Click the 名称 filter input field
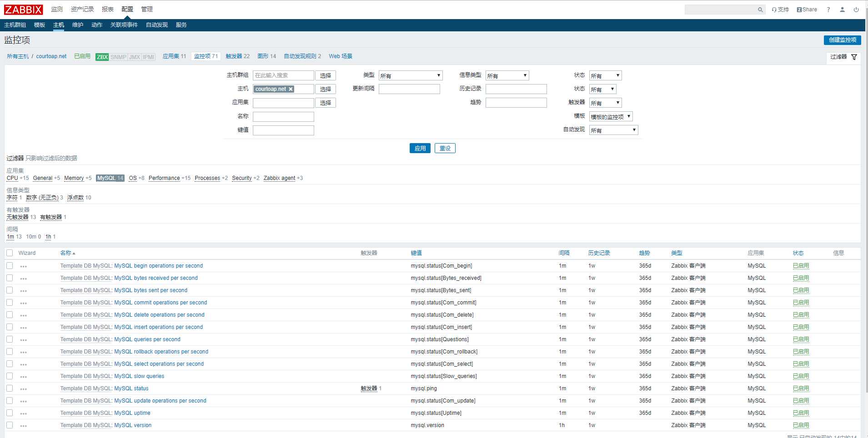The image size is (868, 438). (283, 117)
